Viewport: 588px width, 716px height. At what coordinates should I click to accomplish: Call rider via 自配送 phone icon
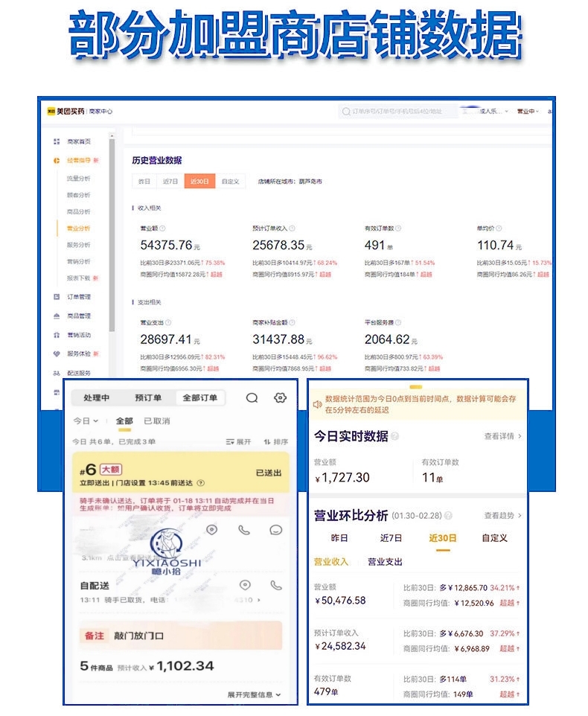(x=276, y=585)
